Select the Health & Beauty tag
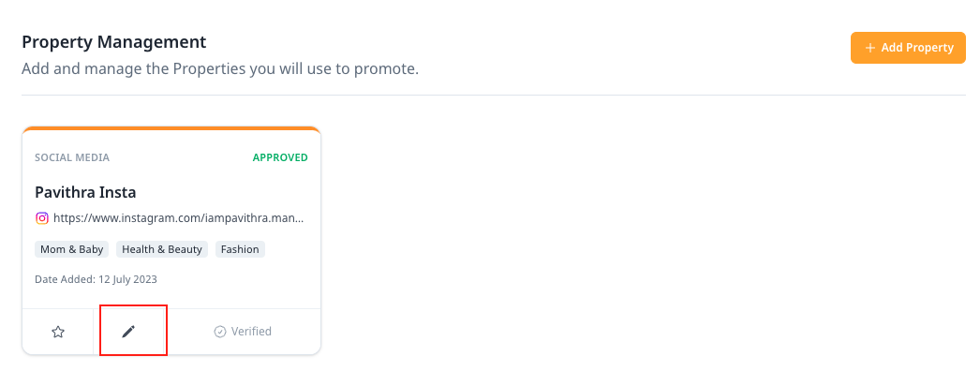This screenshot has width=980, height=386. (162, 249)
